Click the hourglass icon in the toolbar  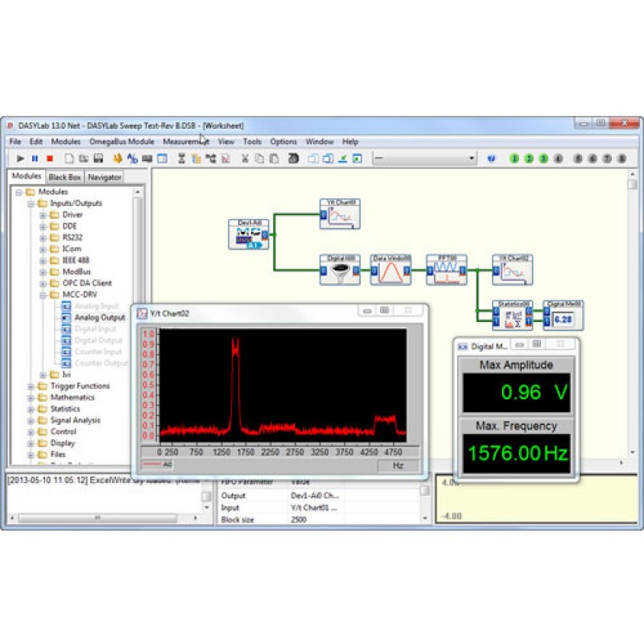tap(182, 159)
